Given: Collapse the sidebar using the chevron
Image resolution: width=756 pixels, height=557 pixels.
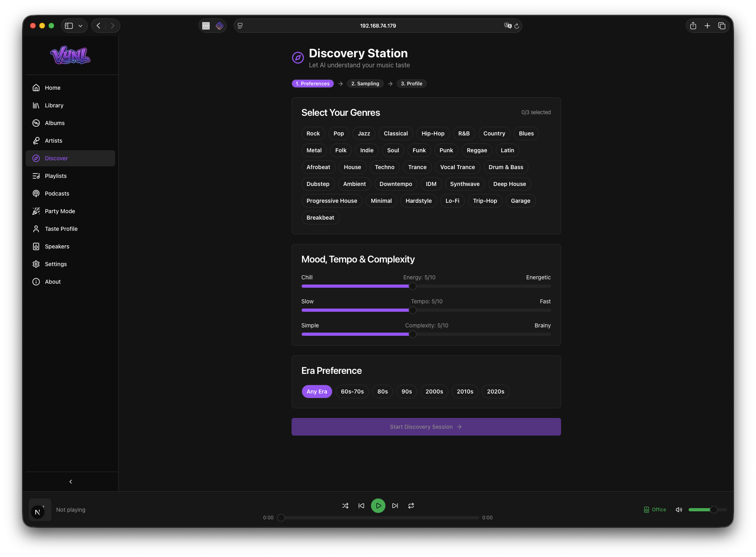Looking at the screenshot, I should pos(71,482).
